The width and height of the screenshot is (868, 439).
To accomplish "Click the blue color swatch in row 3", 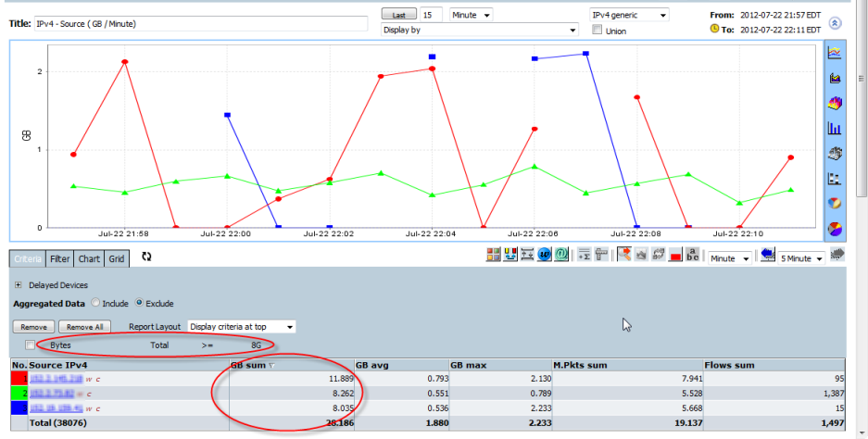I will (x=19, y=408).
